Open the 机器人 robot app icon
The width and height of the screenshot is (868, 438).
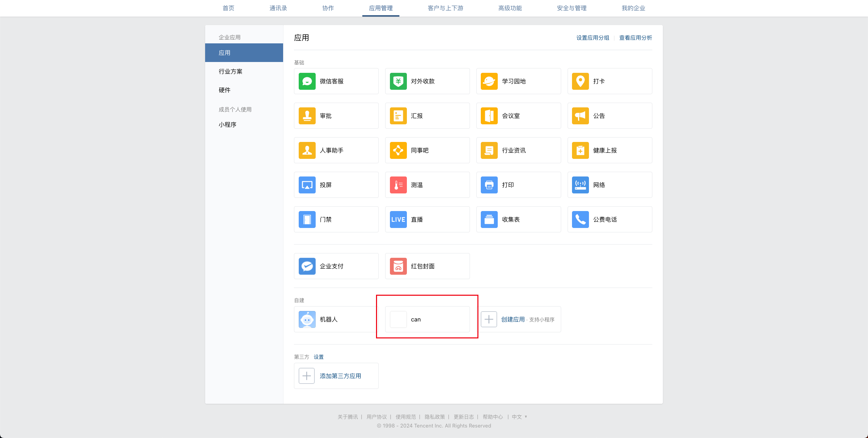tap(307, 319)
